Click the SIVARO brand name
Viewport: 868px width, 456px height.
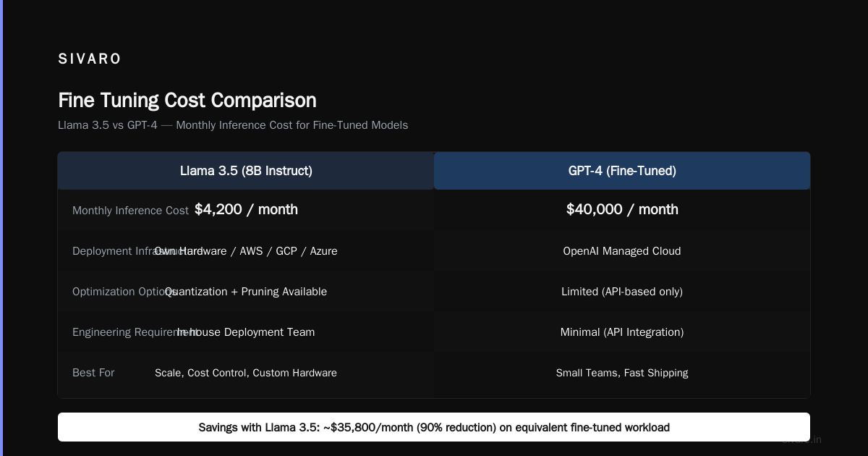[x=90, y=59]
